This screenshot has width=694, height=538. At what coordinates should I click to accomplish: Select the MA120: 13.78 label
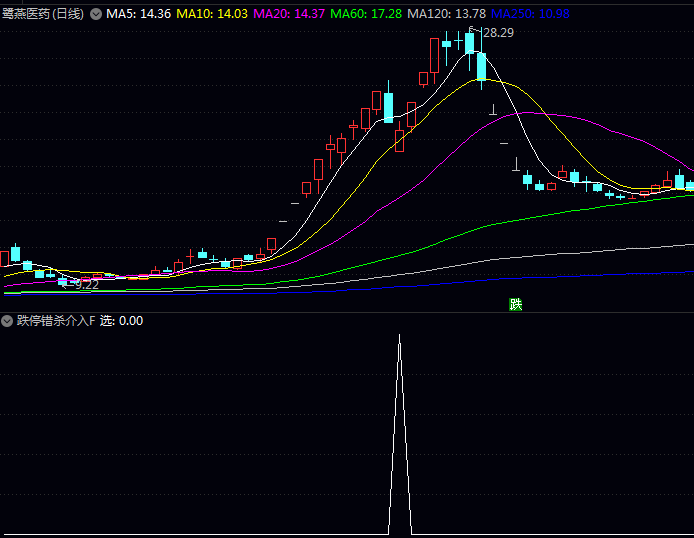pyautogui.click(x=446, y=14)
